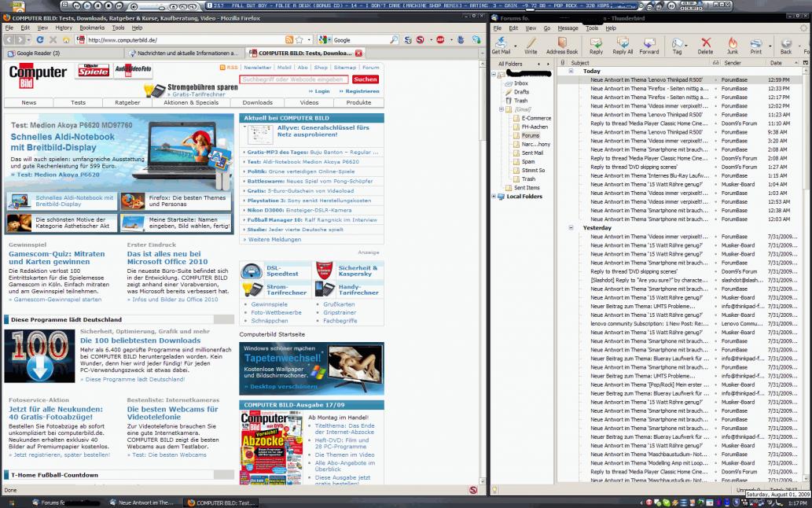This screenshot has width=812, height=508.
Task: Toggle read status of the 12:33 PM message
Action: point(715,89)
